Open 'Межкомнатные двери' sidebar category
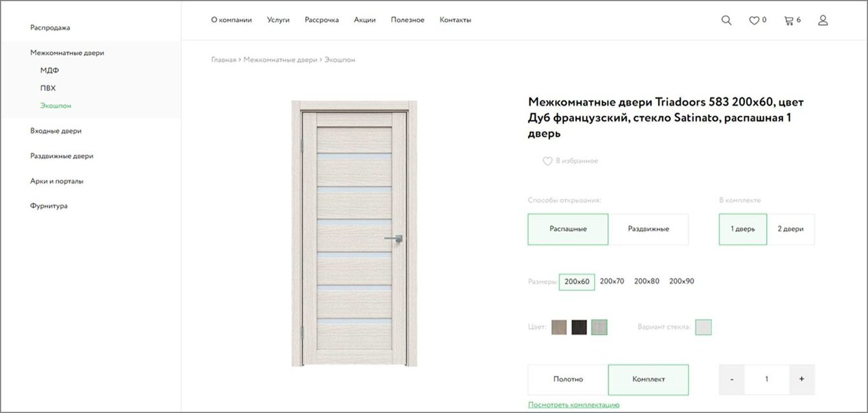 point(67,53)
